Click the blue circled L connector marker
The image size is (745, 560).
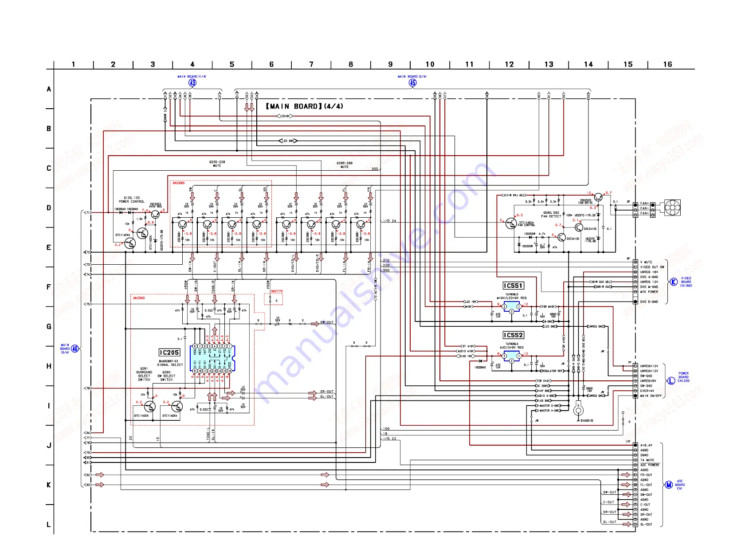pyautogui.click(x=671, y=380)
